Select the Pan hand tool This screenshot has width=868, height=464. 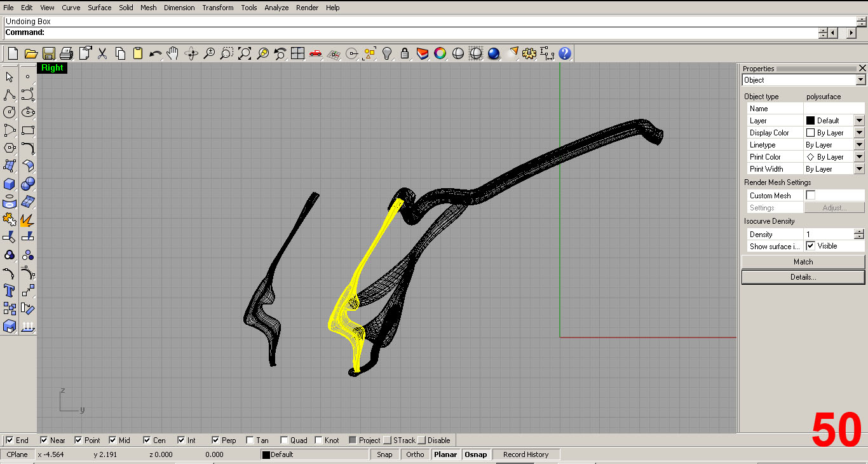click(x=173, y=53)
